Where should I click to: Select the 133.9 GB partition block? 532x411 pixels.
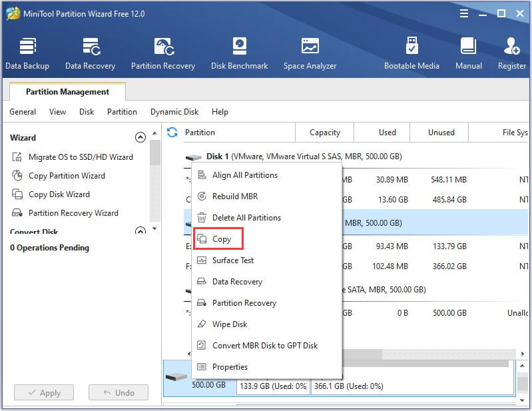(x=273, y=386)
